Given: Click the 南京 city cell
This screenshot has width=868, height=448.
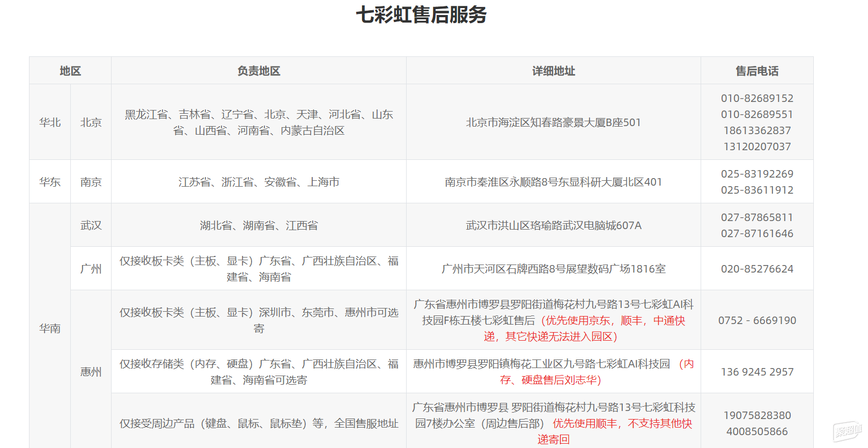Looking at the screenshot, I should tap(91, 182).
